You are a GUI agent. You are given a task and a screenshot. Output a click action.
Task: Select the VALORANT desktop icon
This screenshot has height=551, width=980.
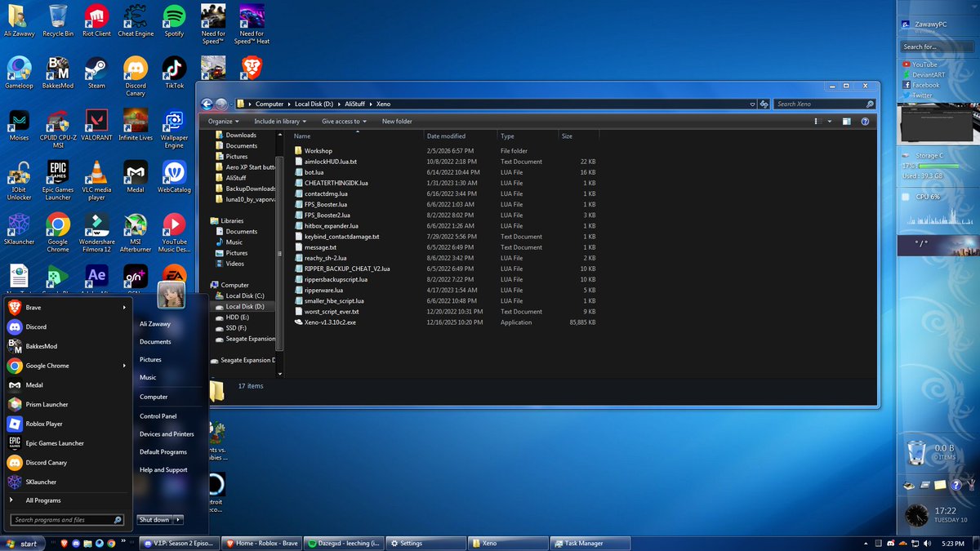tap(96, 125)
